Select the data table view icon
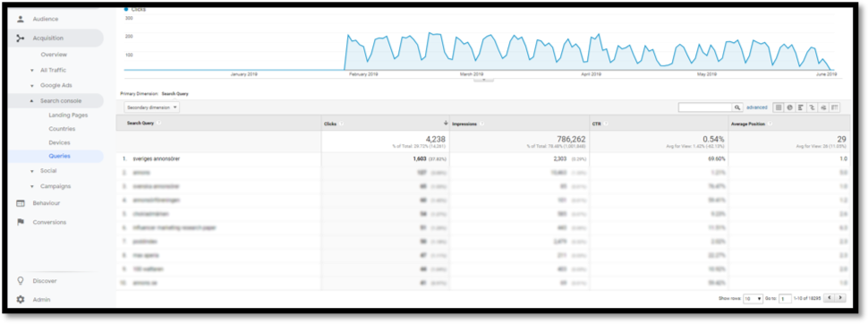This screenshot has height=324, width=868. pos(779,107)
